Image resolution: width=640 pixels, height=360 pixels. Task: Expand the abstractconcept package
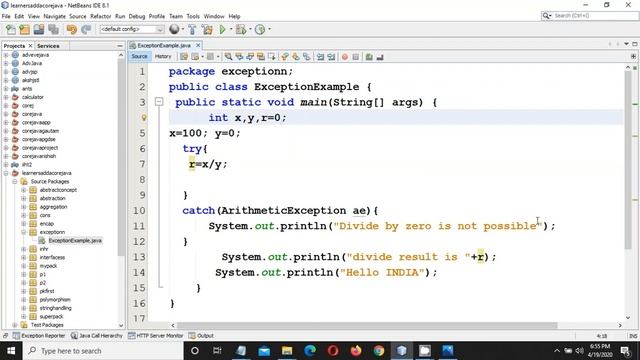point(23,190)
